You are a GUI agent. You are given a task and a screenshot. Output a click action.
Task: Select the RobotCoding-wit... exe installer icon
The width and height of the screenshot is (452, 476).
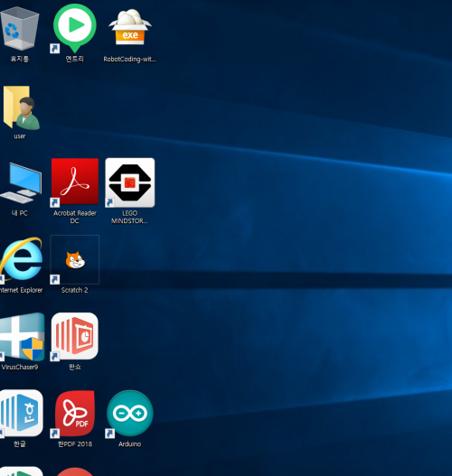[x=130, y=27]
